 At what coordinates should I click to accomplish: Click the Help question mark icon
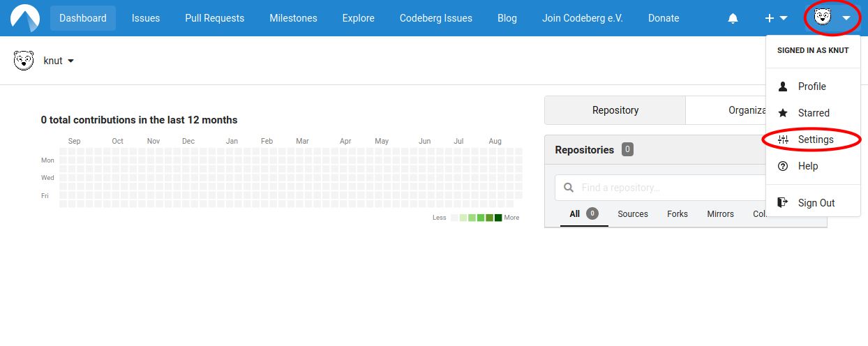coord(783,166)
